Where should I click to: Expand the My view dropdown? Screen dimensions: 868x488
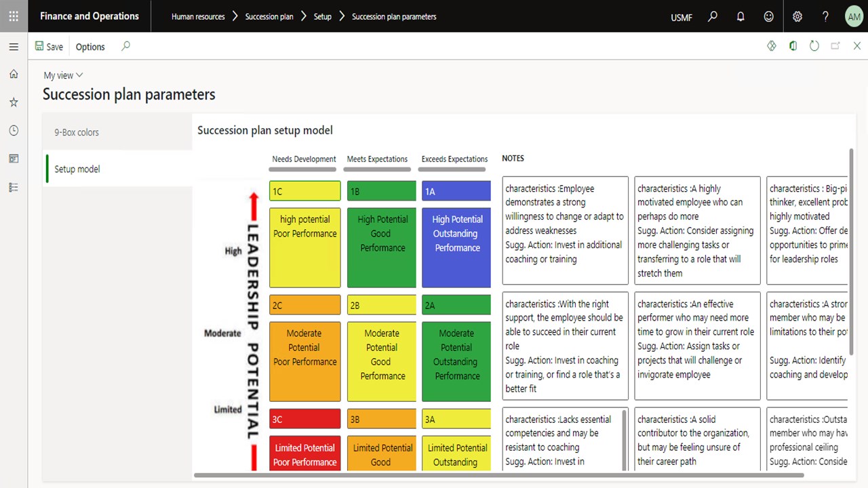click(x=63, y=75)
